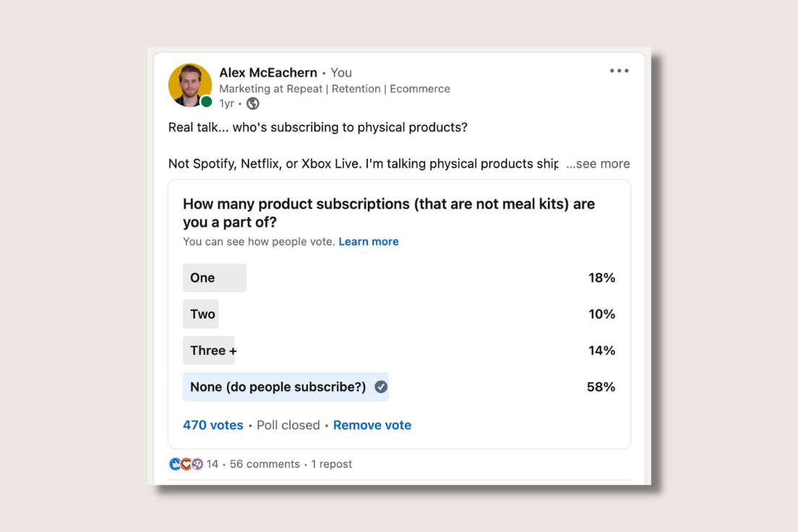This screenshot has width=798, height=532.
Task: Click the green online status indicator
Action: [206, 100]
